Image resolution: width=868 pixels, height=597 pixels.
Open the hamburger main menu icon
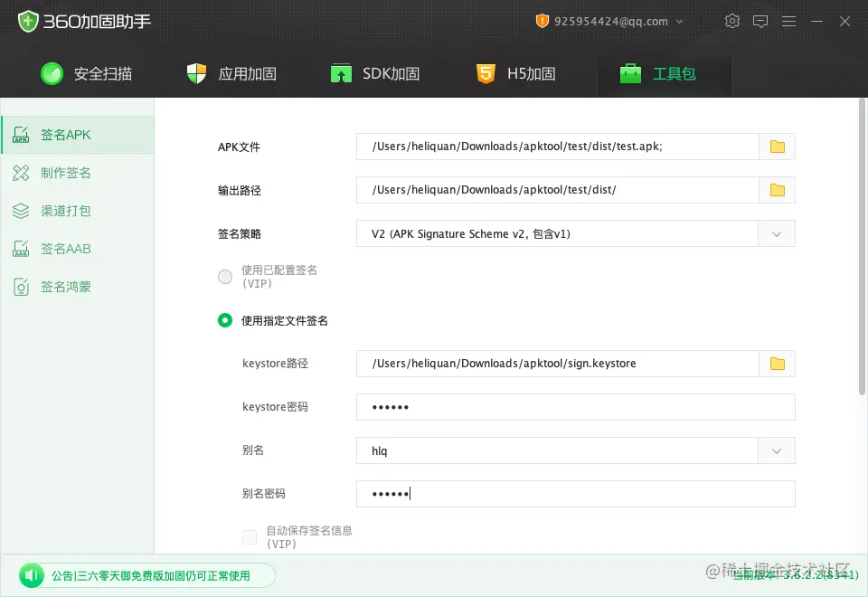coord(788,21)
